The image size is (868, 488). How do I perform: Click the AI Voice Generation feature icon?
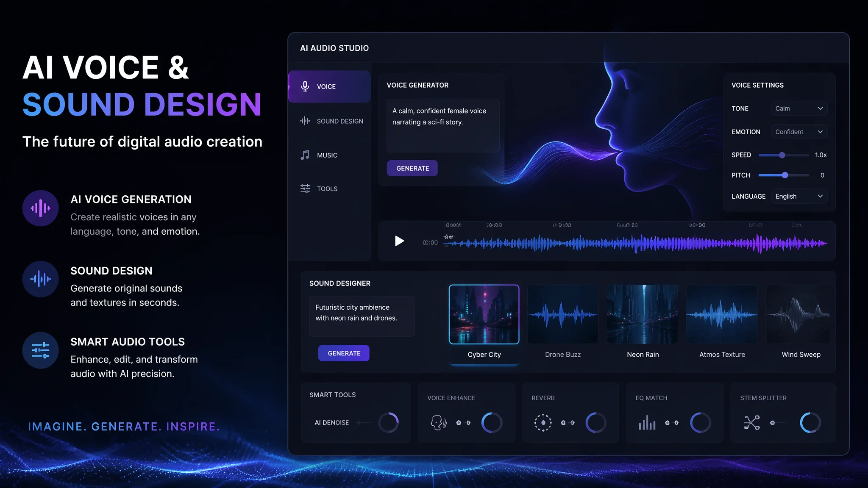point(40,208)
